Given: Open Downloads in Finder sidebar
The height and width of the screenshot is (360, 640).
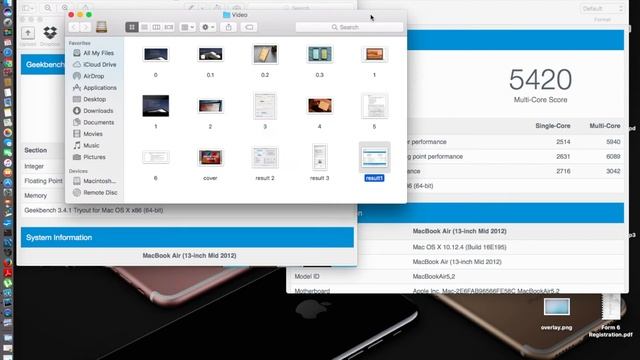Looking at the screenshot, I should tap(93, 111).
